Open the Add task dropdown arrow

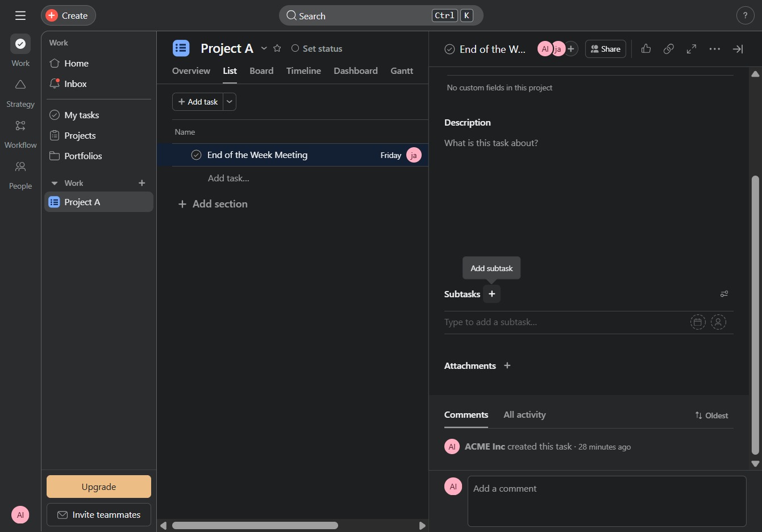[x=230, y=102]
